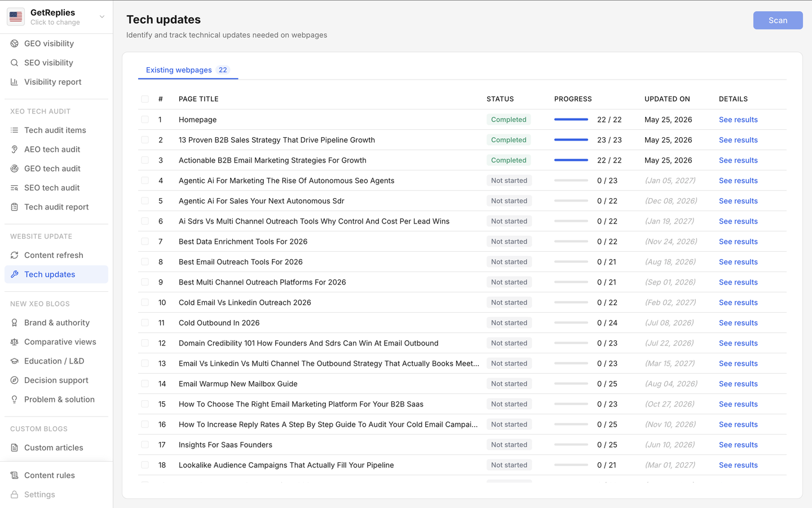This screenshot has width=812, height=508.
Task: Select checkbox for 13 Proven B2B Sales Strategy row
Action: [x=145, y=140]
